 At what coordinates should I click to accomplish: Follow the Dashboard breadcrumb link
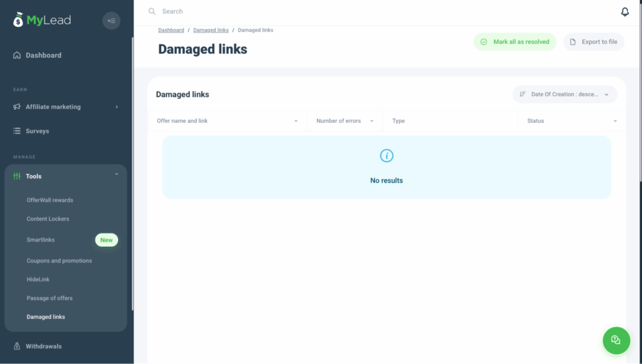171,30
